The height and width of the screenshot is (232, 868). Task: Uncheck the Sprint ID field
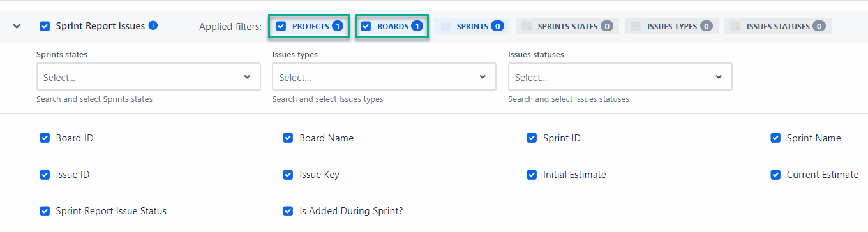[532, 138]
